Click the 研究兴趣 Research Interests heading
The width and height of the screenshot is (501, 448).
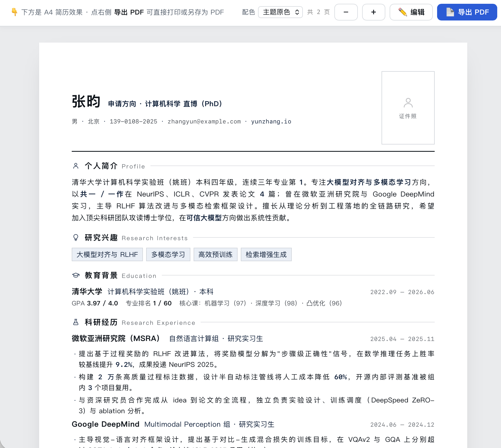point(136,238)
